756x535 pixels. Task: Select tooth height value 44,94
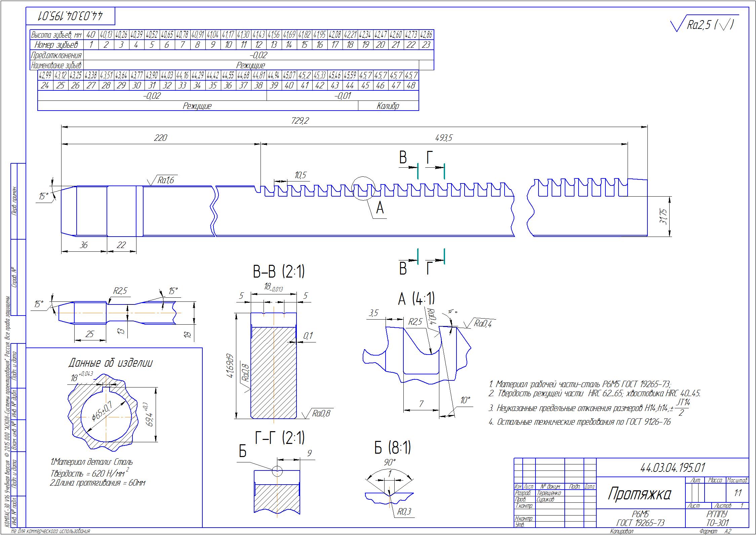274,75
